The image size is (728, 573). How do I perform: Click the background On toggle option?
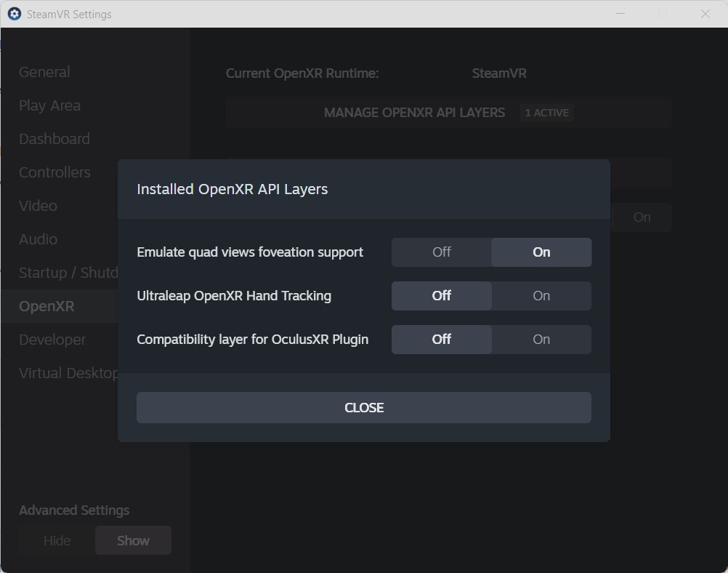642,217
